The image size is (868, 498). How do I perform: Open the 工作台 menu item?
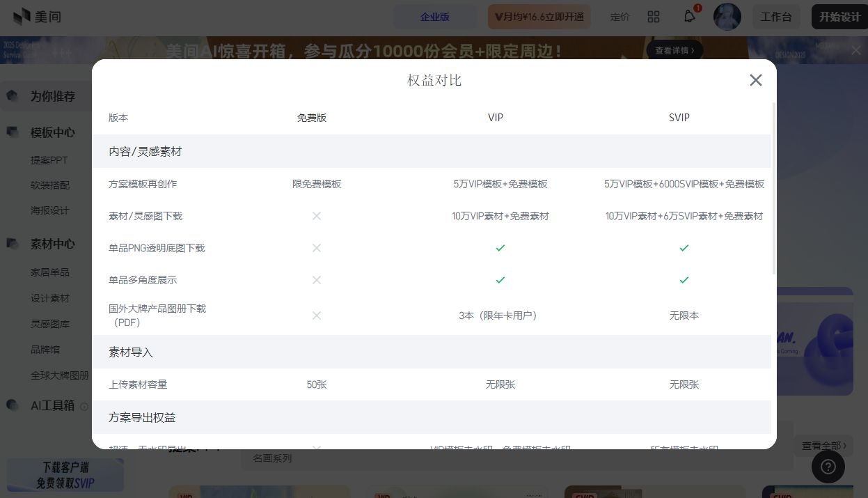[x=776, y=16]
